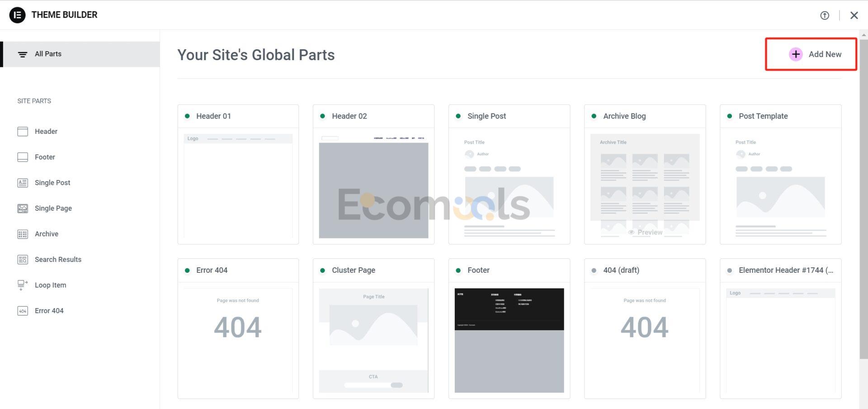
Task: Click the green status dot on Header 01
Action: 187,116
